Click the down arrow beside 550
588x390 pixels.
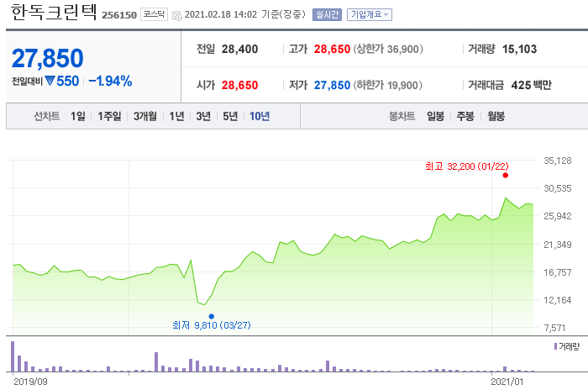[50, 81]
